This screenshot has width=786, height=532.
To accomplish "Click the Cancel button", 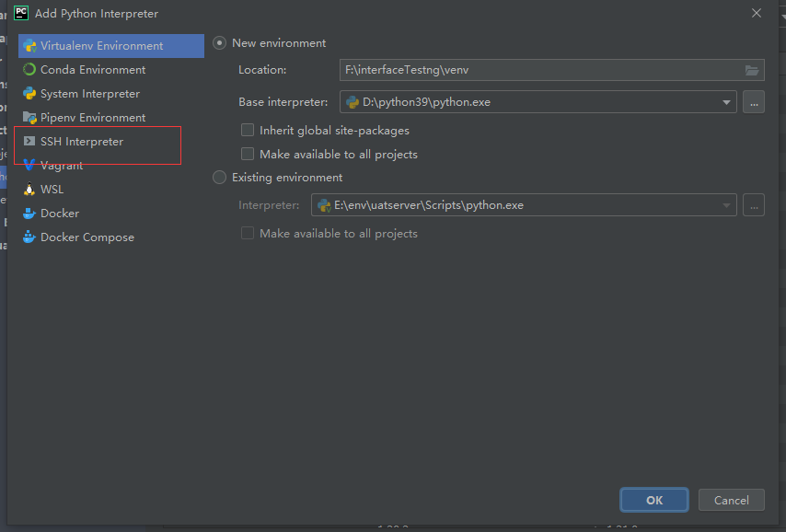I will (x=732, y=500).
